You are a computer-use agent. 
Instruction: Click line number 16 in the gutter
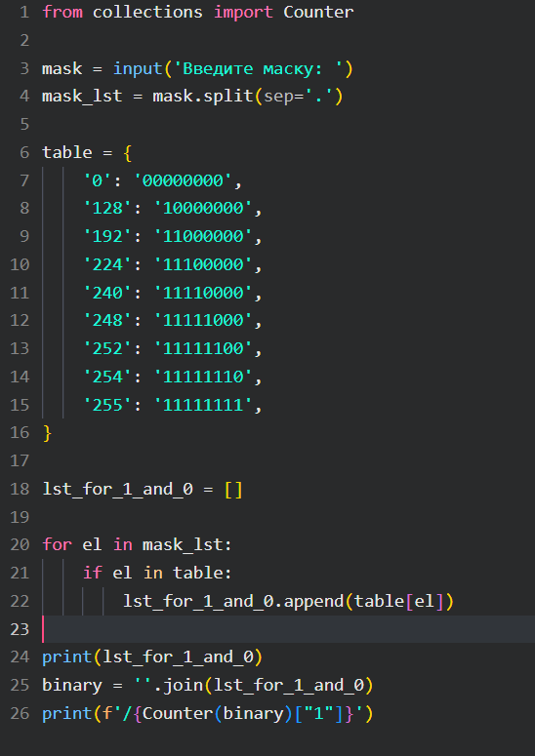pos(20,432)
